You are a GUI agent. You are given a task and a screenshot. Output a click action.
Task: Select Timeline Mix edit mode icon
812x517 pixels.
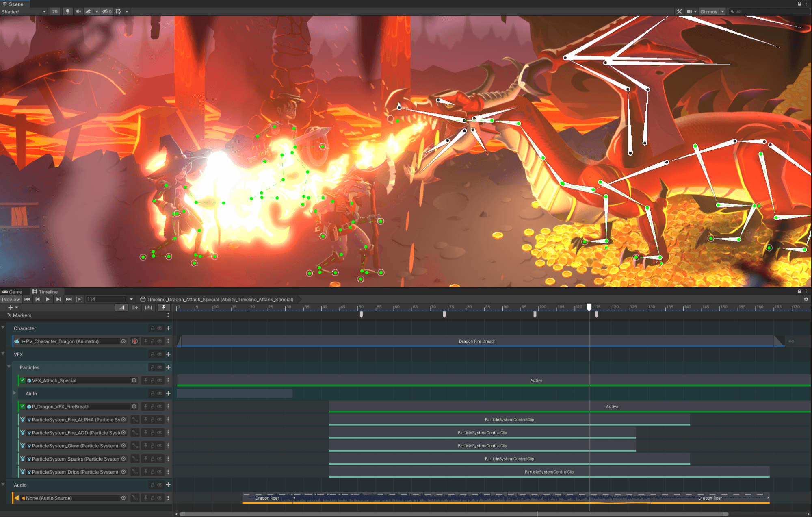click(x=121, y=307)
